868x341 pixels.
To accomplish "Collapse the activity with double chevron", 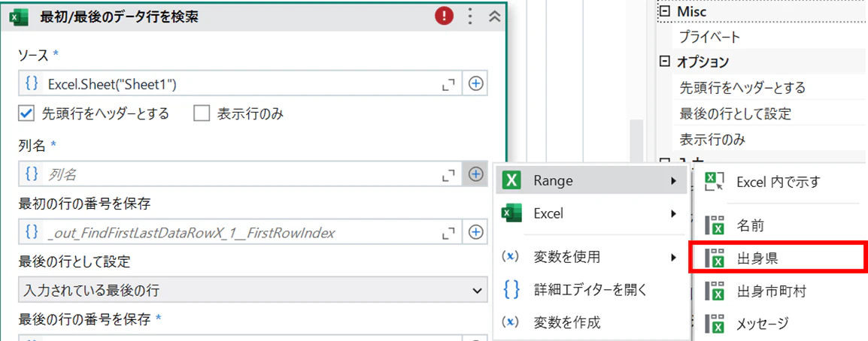I will pyautogui.click(x=495, y=17).
